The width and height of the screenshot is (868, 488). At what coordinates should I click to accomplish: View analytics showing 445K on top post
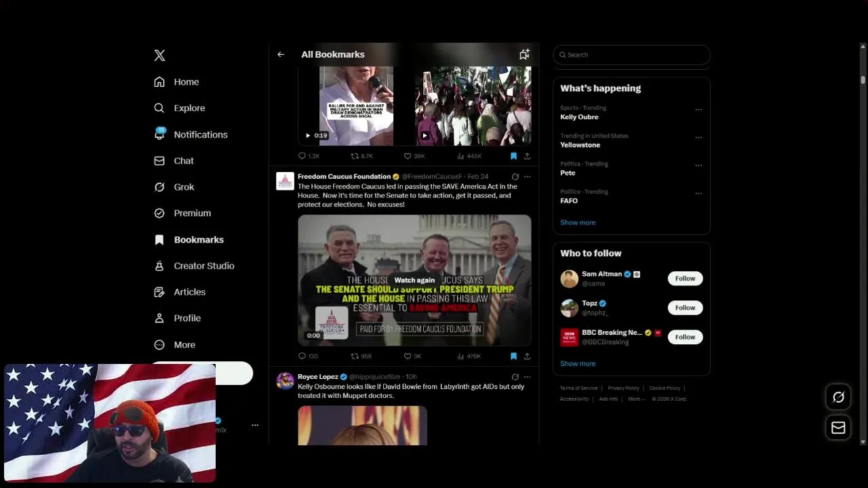click(469, 156)
